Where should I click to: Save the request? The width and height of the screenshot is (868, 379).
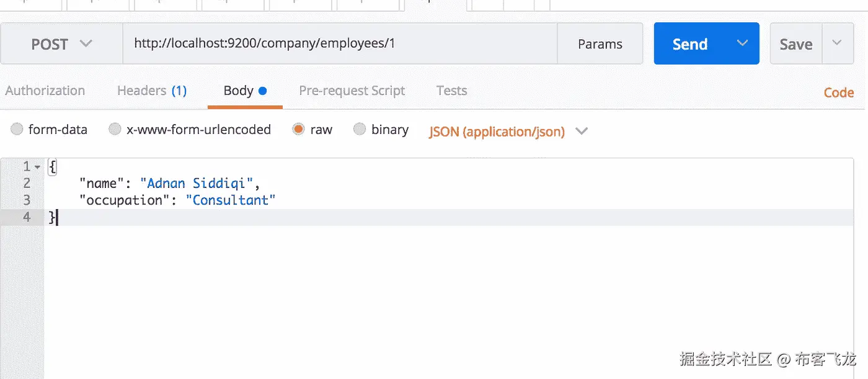click(x=796, y=44)
